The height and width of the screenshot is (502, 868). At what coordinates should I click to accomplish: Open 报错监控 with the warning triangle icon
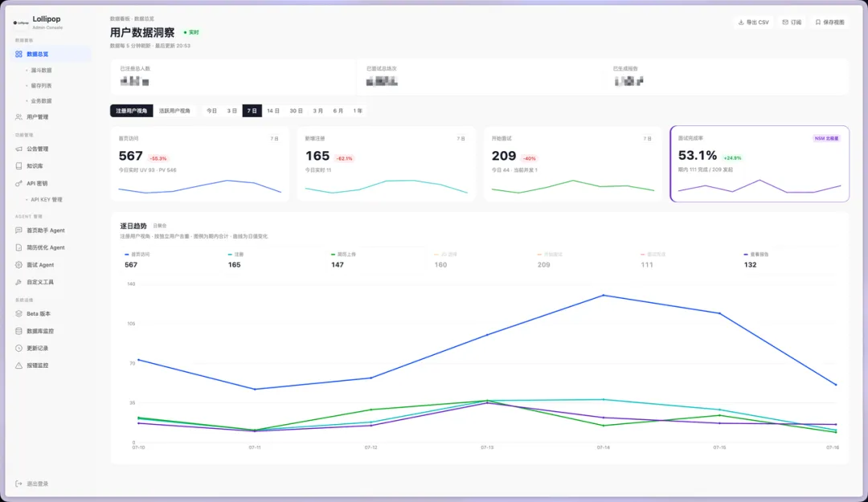click(x=18, y=365)
